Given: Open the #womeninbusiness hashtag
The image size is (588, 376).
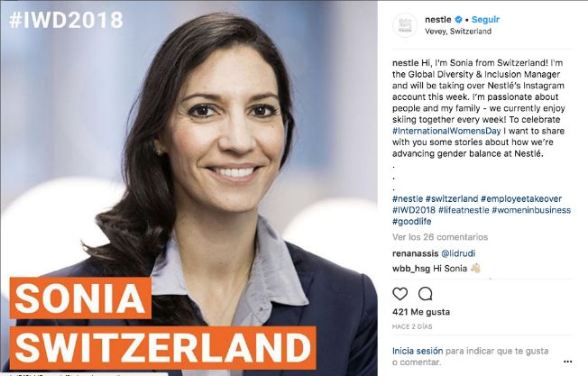Looking at the screenshot, I should pos(531,210).
